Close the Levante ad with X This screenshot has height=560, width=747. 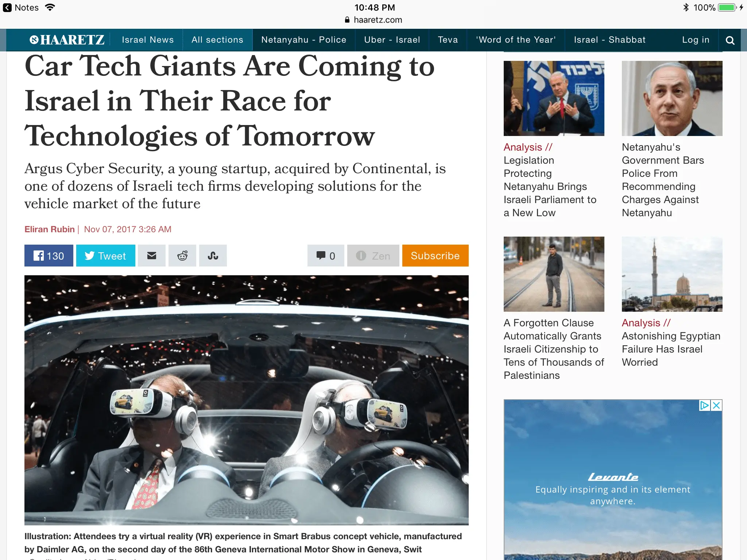click(716, 405)
